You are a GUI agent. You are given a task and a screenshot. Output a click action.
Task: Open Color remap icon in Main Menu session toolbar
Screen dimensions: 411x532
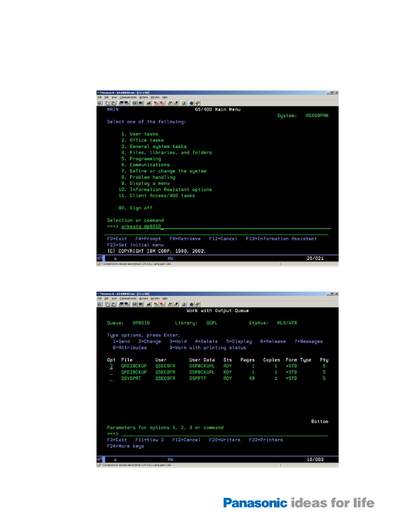pyautogui.click(x=140, y=103)
